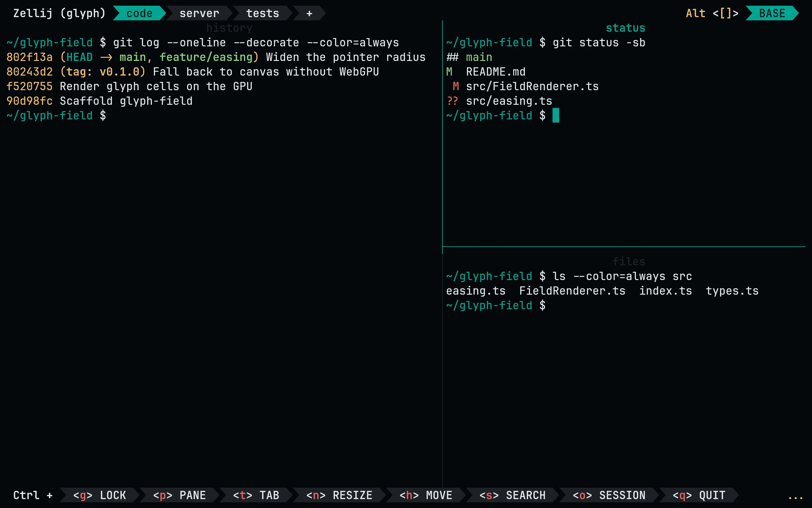Click src/FieldRenderer.ts in git status
812x508 pixels.
click(x=532, y=86)
